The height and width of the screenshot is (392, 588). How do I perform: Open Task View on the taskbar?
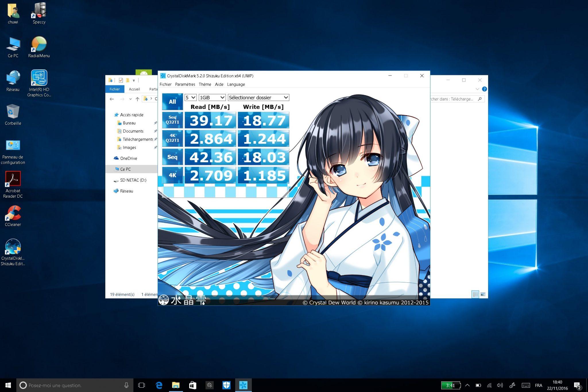[x=142, y=385]
